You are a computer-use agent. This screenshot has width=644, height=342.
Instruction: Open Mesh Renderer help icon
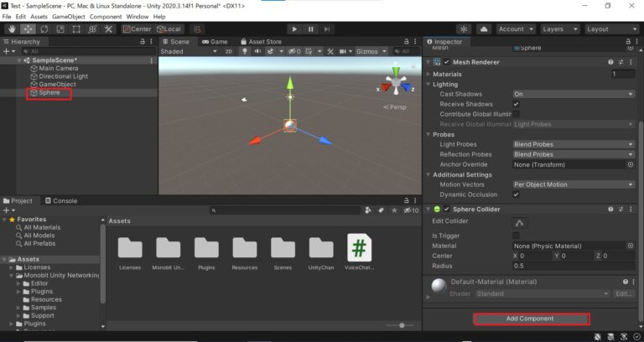[x=610, y=62]
